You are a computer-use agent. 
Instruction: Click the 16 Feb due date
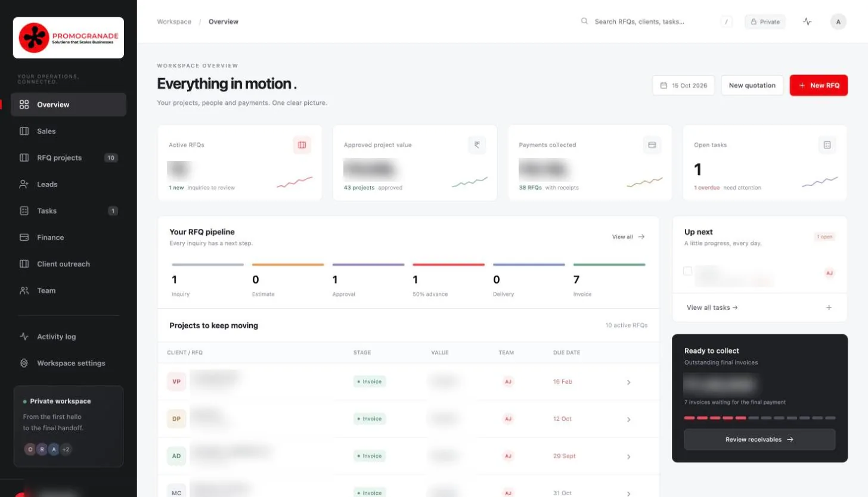[562, 381]
